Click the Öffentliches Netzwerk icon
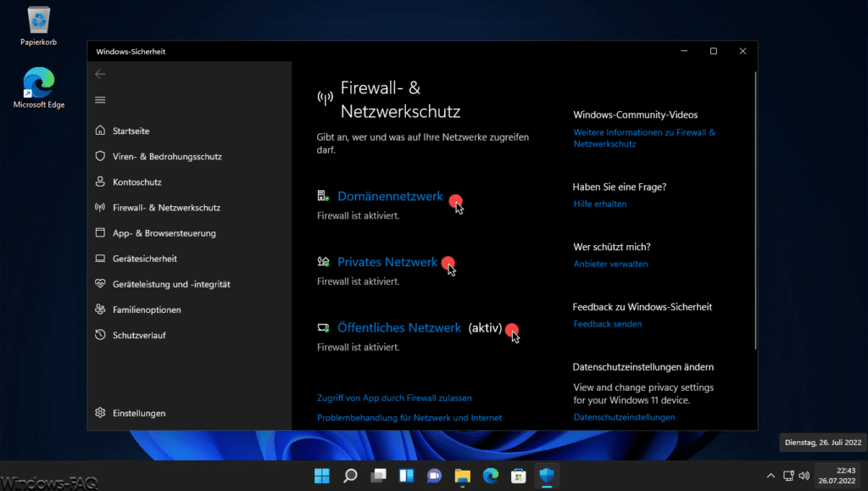868x491 pixels. pyautogui.click(x=323, y=327)
